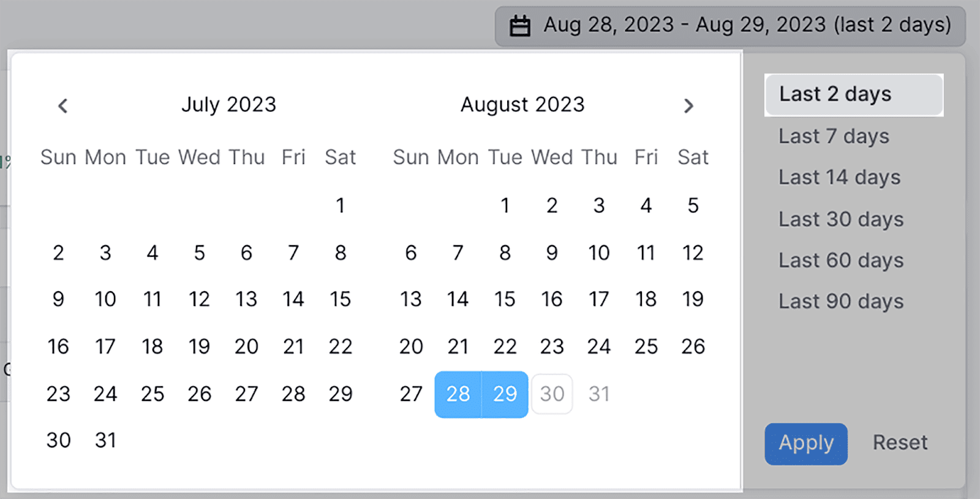This screenshot has width=980, height=499.
Task: Select July 31 at the calendar bottom
Action: (105, 440)
